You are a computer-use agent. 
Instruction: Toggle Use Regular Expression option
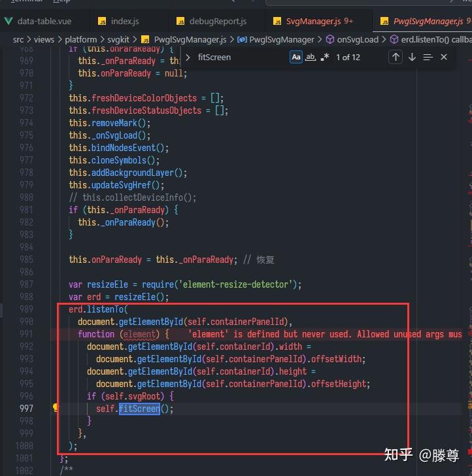324,57
